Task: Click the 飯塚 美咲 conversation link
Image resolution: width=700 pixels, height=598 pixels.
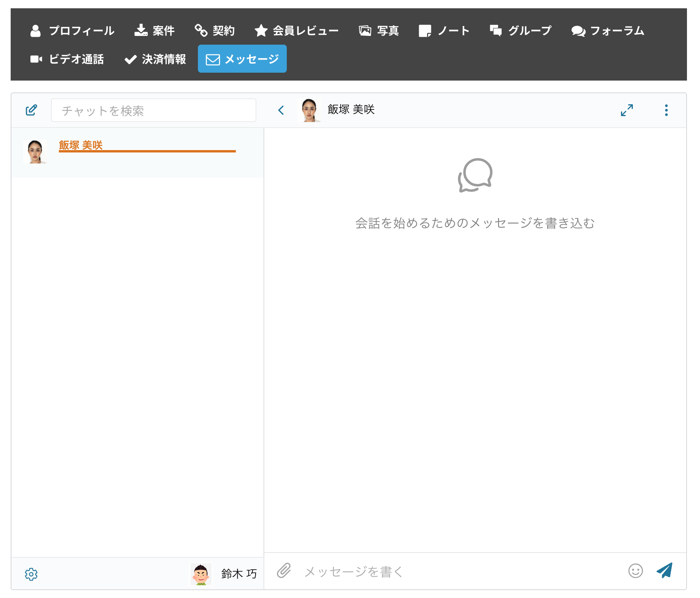Action: (81, 145)
